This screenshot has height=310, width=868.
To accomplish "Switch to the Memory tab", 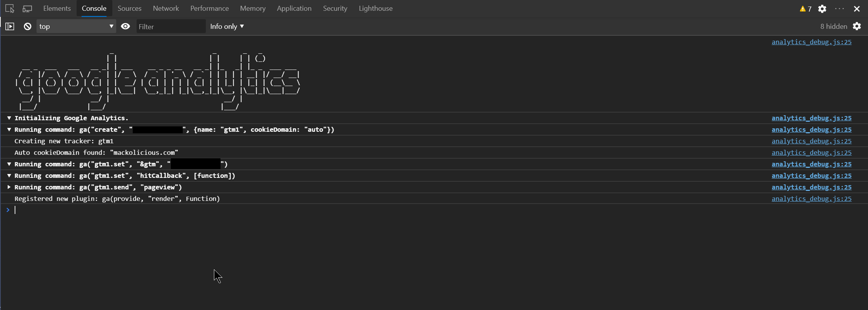I will [x=253, y=8].
